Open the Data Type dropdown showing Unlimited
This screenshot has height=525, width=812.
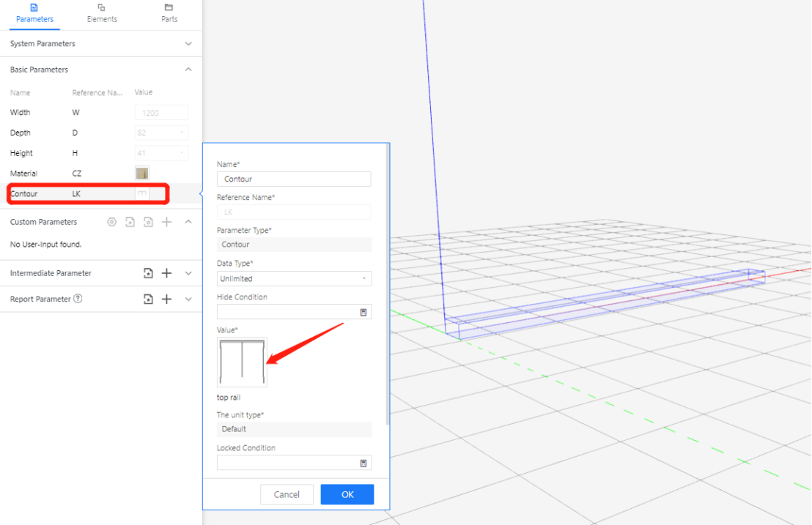pos(294,279)
